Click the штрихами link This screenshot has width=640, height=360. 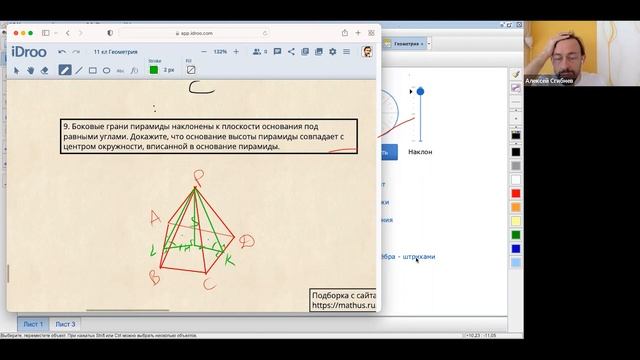click(419, 257)
